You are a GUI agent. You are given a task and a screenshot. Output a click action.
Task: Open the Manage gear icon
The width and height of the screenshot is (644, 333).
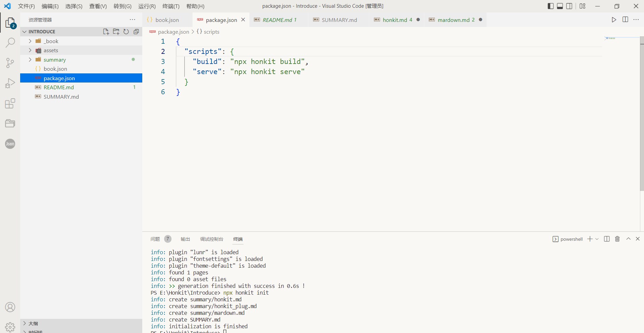tap(10, 327)
